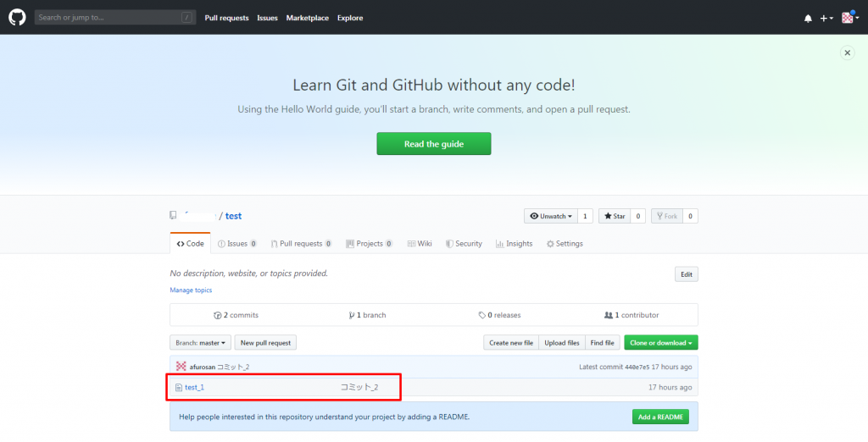Switch to the Projects tab
The image size is (868, 442).
(x=370, y=243)
